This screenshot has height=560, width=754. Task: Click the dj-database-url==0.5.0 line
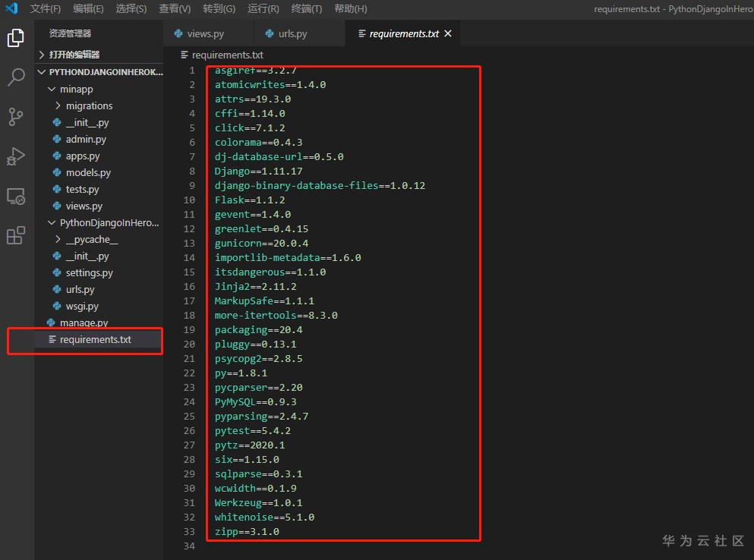pos(279,157)
